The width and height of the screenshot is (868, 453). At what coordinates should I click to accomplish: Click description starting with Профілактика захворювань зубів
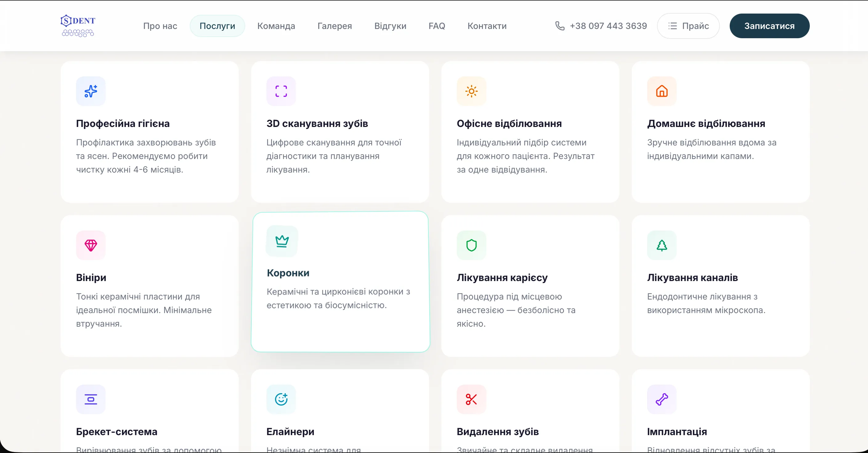click(146, 156)
